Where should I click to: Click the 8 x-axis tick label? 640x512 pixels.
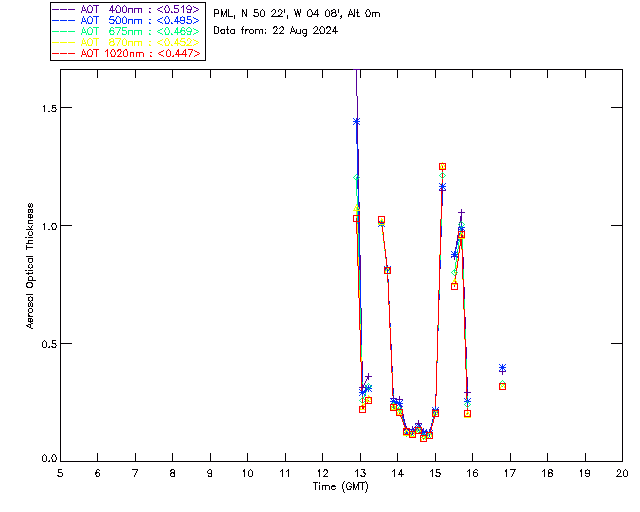tap(173, 474)
